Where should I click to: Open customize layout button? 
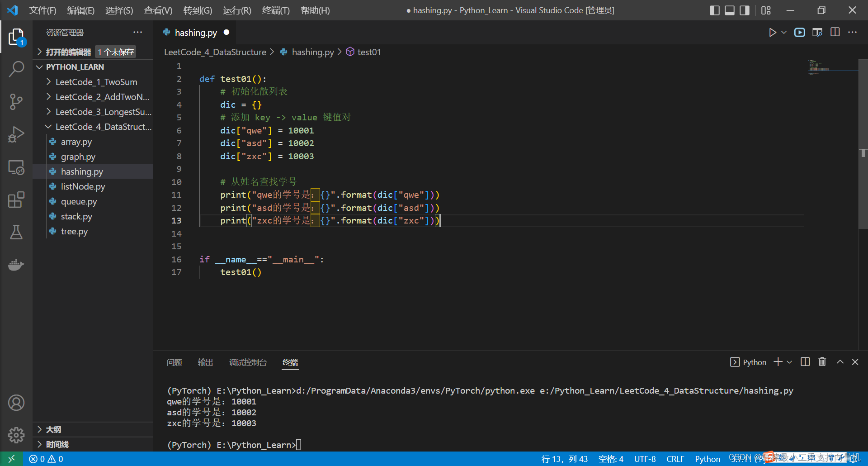pyautogui.click(x=766, y=10)
